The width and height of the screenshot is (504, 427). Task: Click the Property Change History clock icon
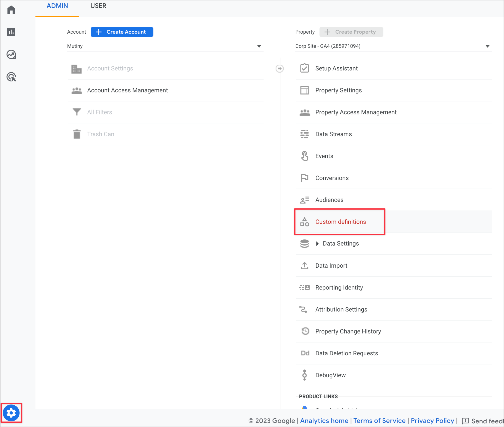305,331
